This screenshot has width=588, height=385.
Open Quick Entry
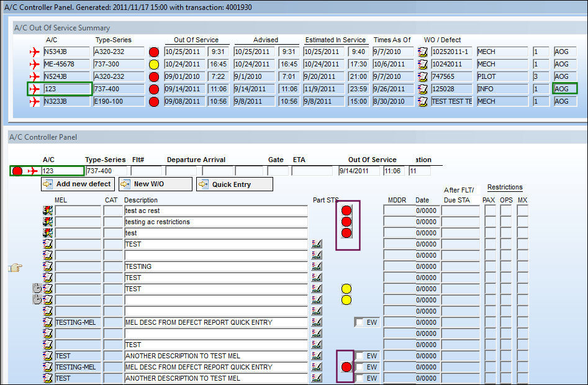(234, 184)
